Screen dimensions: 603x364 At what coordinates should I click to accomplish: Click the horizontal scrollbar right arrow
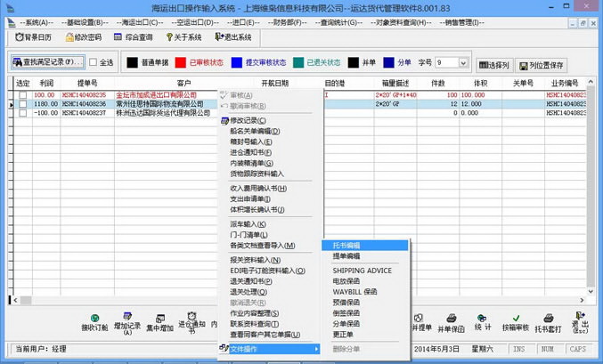pos(582,300)
